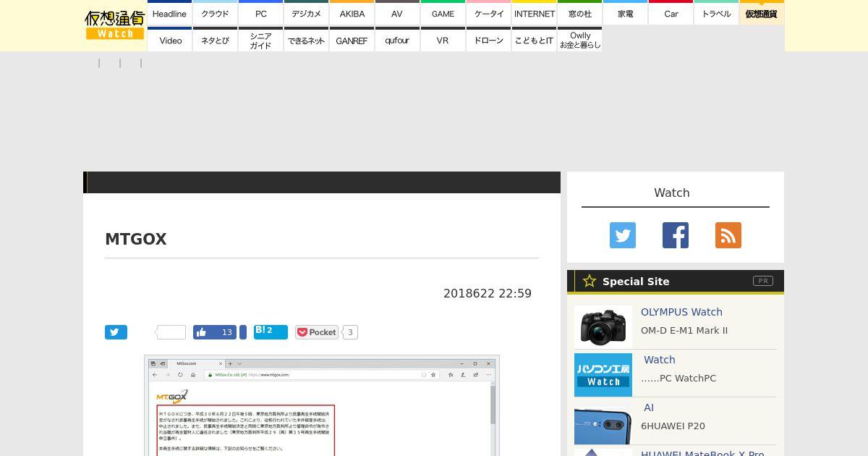Click the MTGOX article headline
This screenshot has width=868, height=456.
coord(136,240)
